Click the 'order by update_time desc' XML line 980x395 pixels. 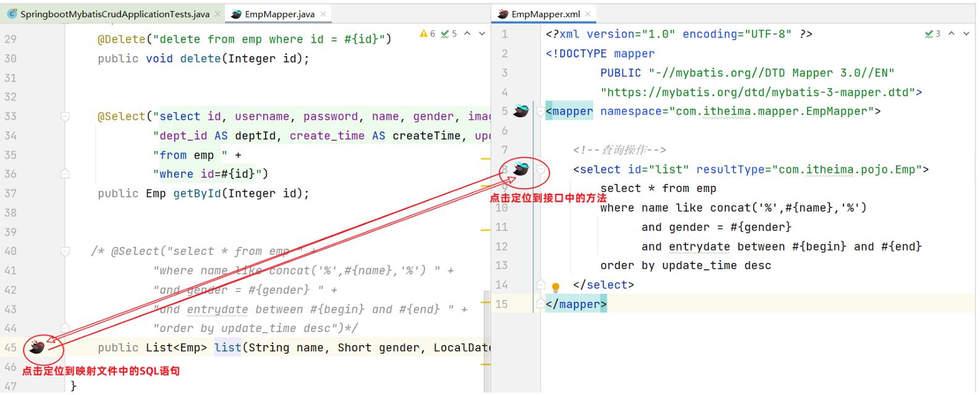(686, 265)
